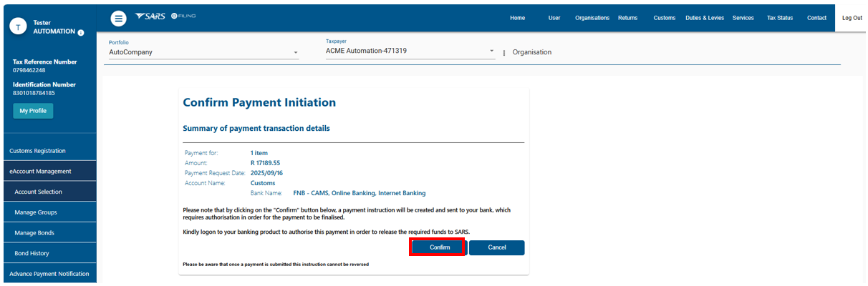Screen dimensions: 868x286
Task: Open the Returns menu
Action: (627, 18)
